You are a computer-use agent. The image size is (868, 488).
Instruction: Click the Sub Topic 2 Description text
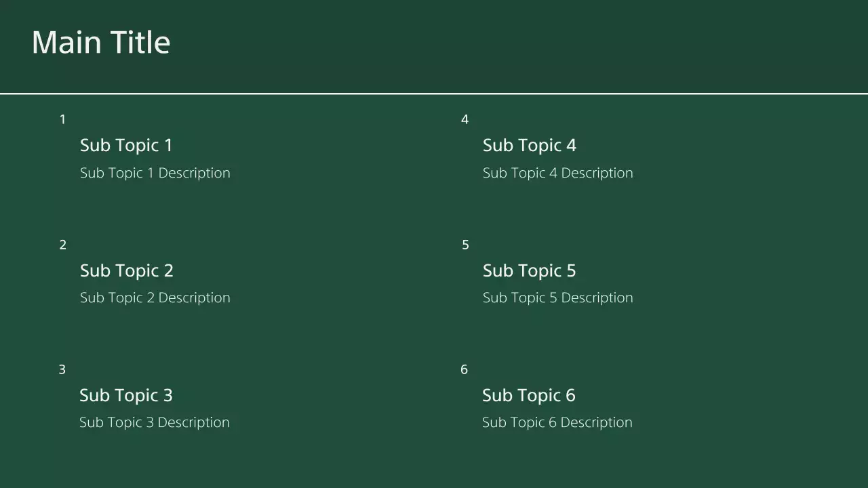click(155, 298)
